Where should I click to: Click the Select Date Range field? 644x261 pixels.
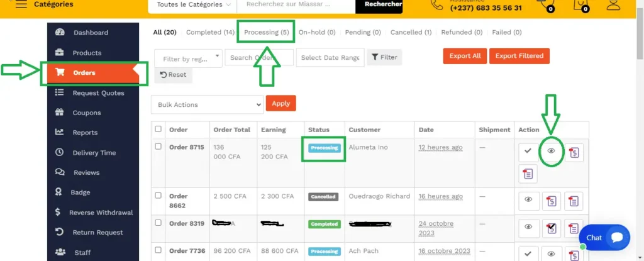[330, 58]
